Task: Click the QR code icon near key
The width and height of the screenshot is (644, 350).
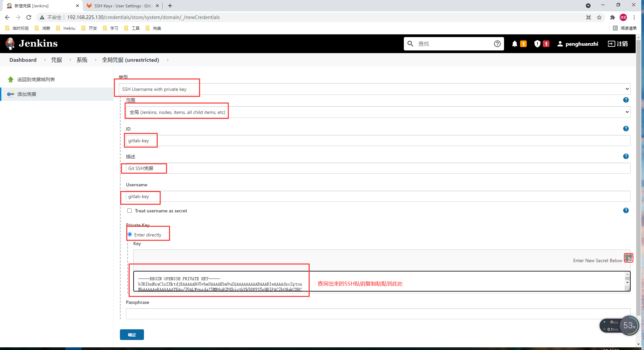Action: [x=629, y=257]
